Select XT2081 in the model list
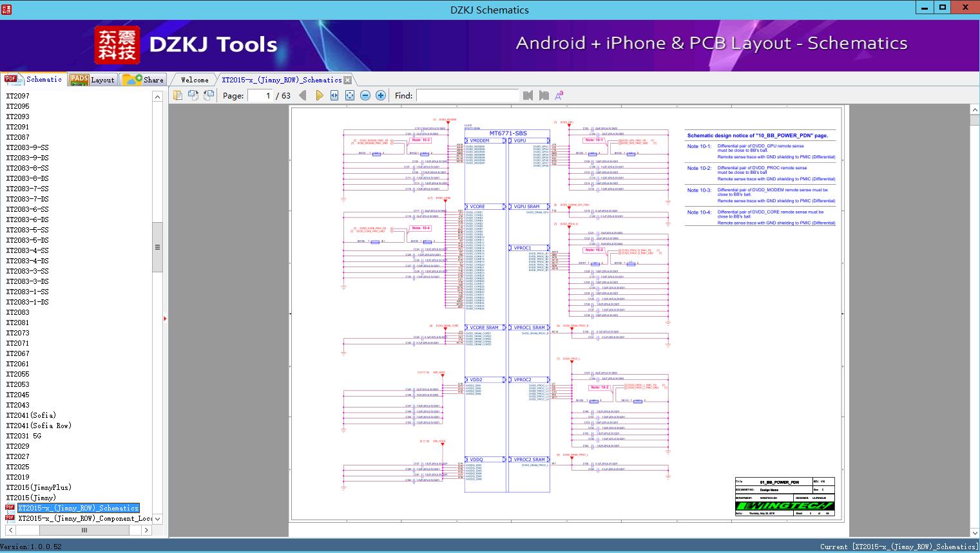The image size is (980, 553). pyautogui.click(x=18, y=323)
